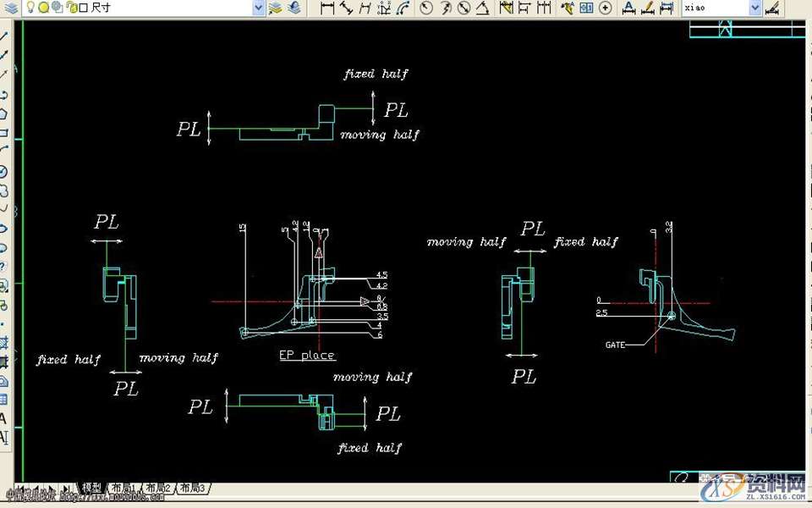Screen dimensions: 812x508
Task: Click the Multiline Text A tool
Action: pyautogui.click(x=3, y=418)
